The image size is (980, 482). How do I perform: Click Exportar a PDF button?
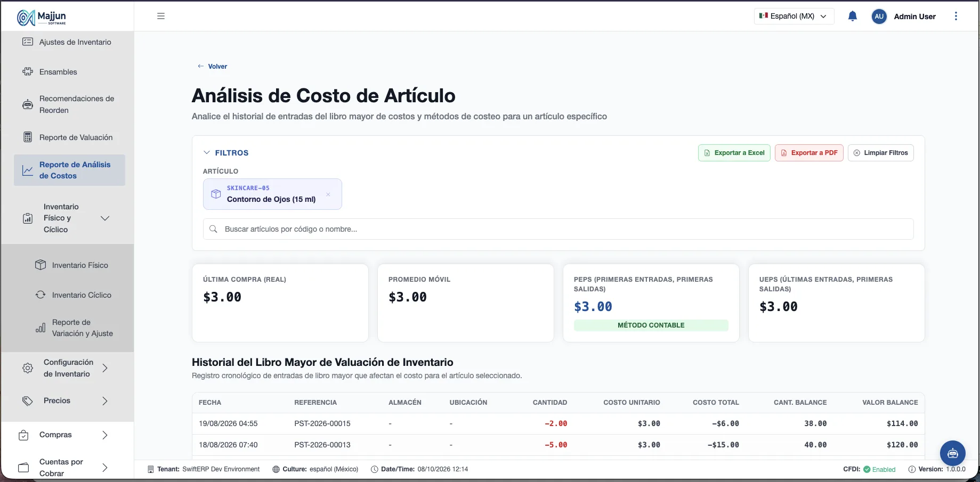(x=809, y=153)
